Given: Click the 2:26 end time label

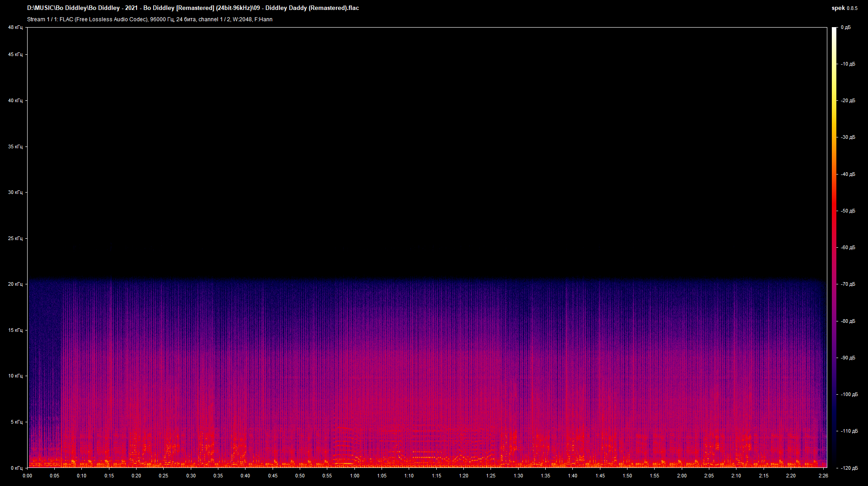Looking at the screenshot, I should click(x=823, y=476).
